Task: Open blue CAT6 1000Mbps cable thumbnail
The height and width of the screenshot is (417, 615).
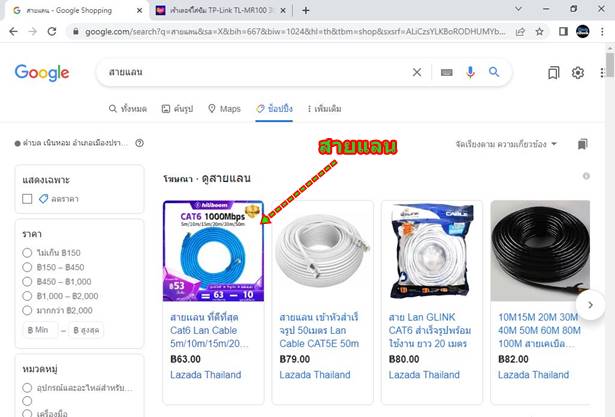Action: [x=213, y=251]
